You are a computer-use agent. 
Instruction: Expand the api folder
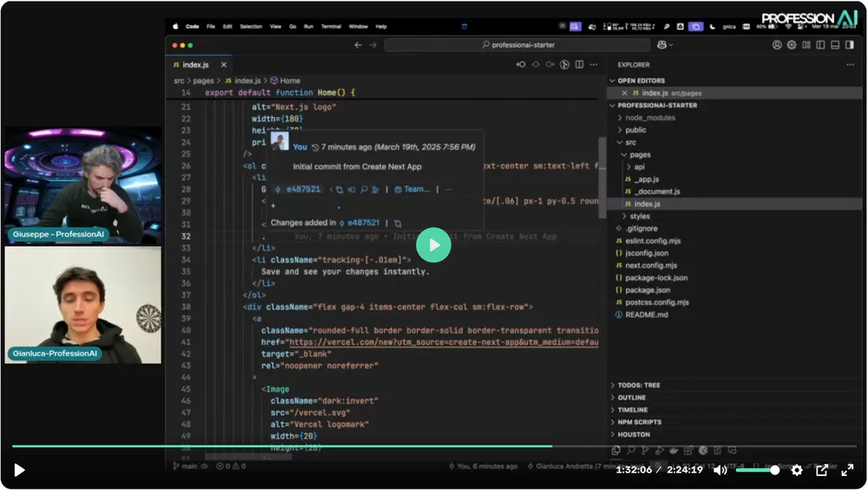coord(640,167)
